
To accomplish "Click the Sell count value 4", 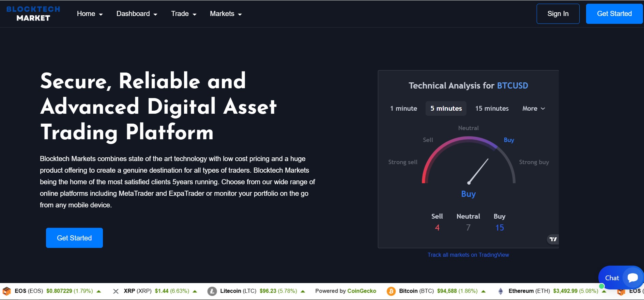I will 437,227.
